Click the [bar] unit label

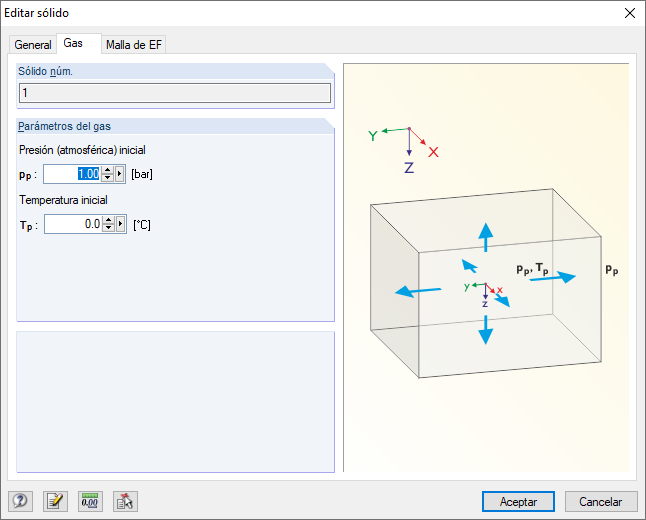(x=142, y=174)
